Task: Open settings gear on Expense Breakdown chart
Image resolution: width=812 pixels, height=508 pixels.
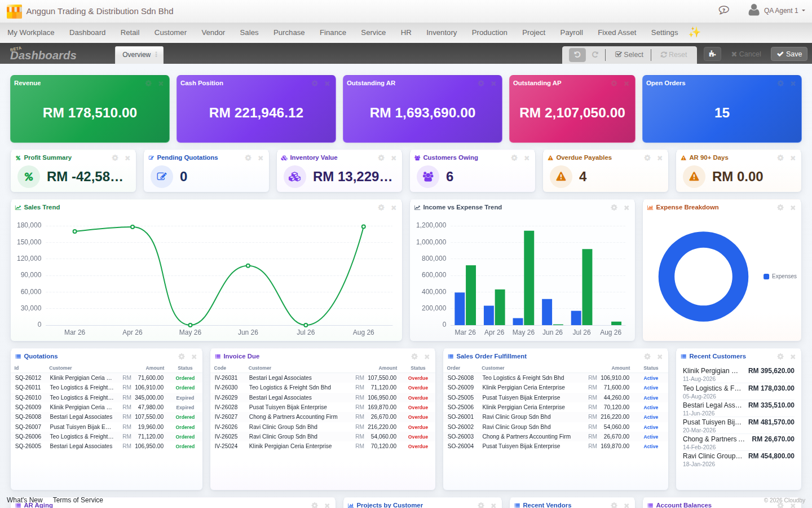Action: click(x=780, y=208)
